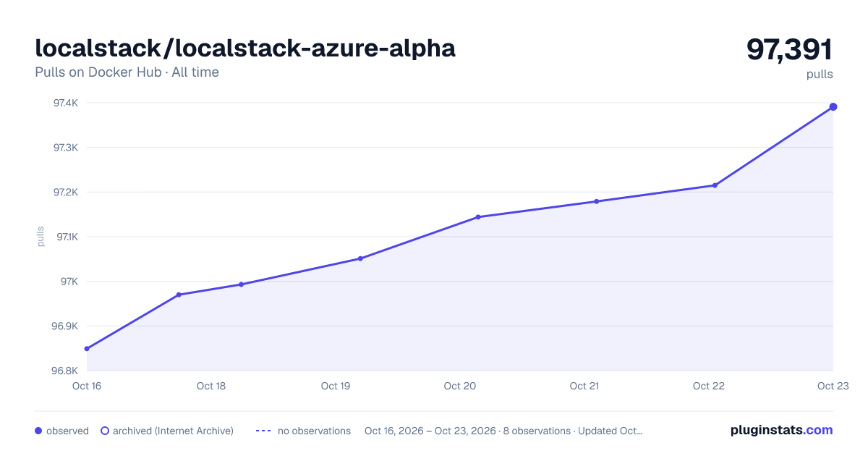Click the 96.9K y-axis label
Viewport: 868px width, 456px height.
point(66,326)
